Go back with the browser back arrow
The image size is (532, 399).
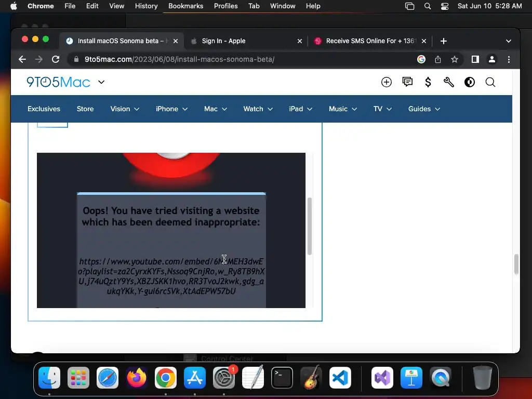(x=22, y=59)
